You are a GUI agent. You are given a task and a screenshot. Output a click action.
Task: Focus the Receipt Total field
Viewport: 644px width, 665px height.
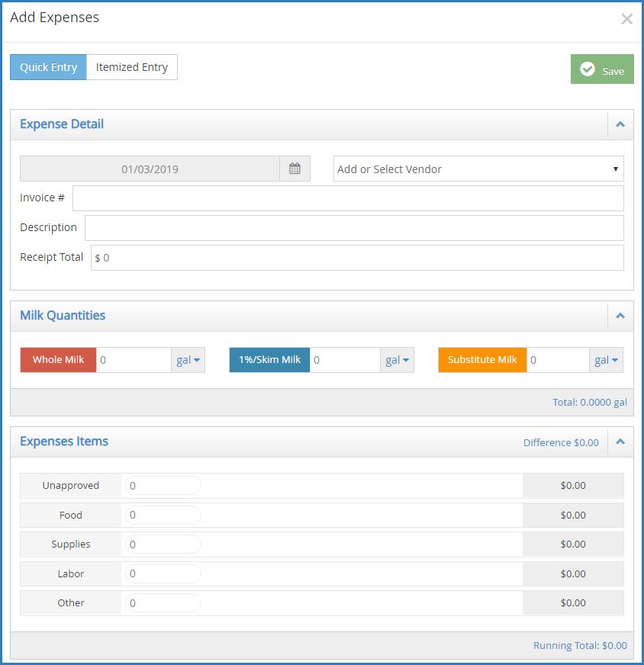tap(357, 258)
